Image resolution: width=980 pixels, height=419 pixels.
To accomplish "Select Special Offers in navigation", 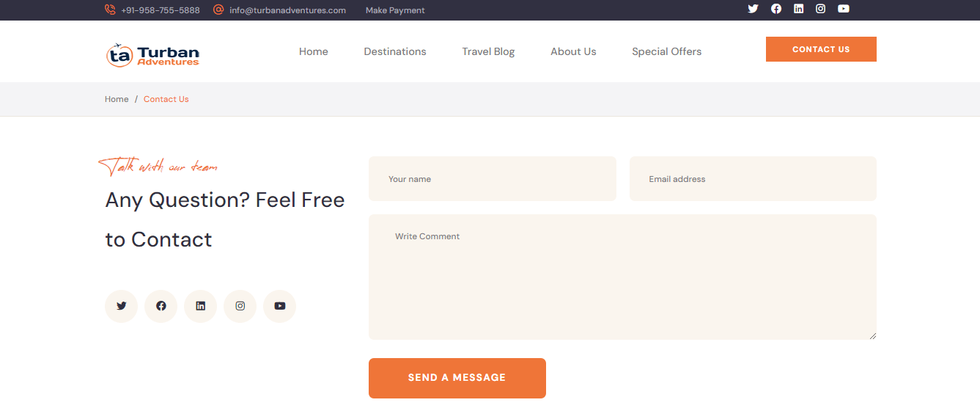I will point(667,51).
